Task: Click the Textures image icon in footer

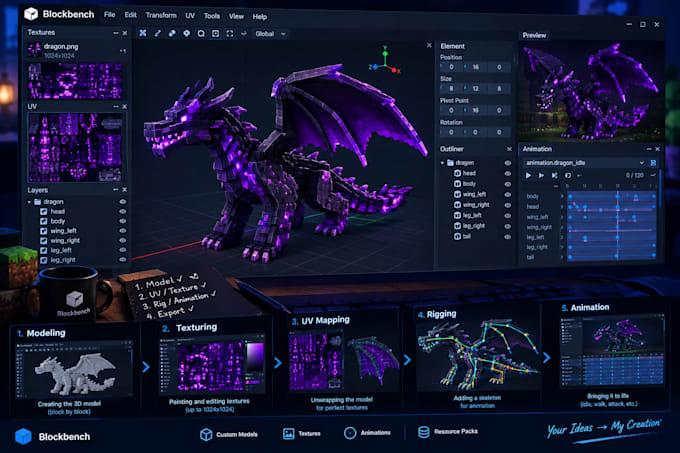Action: tap(289, 433)
